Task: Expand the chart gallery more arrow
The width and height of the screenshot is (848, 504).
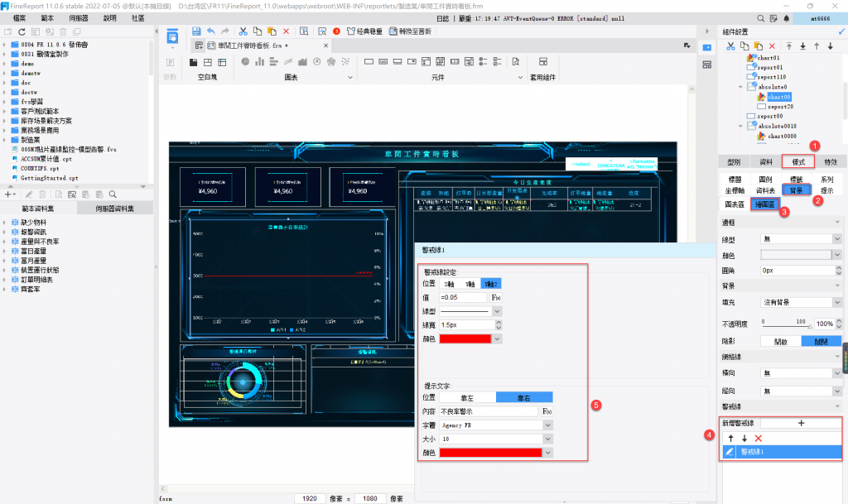Action: [350, 77]
